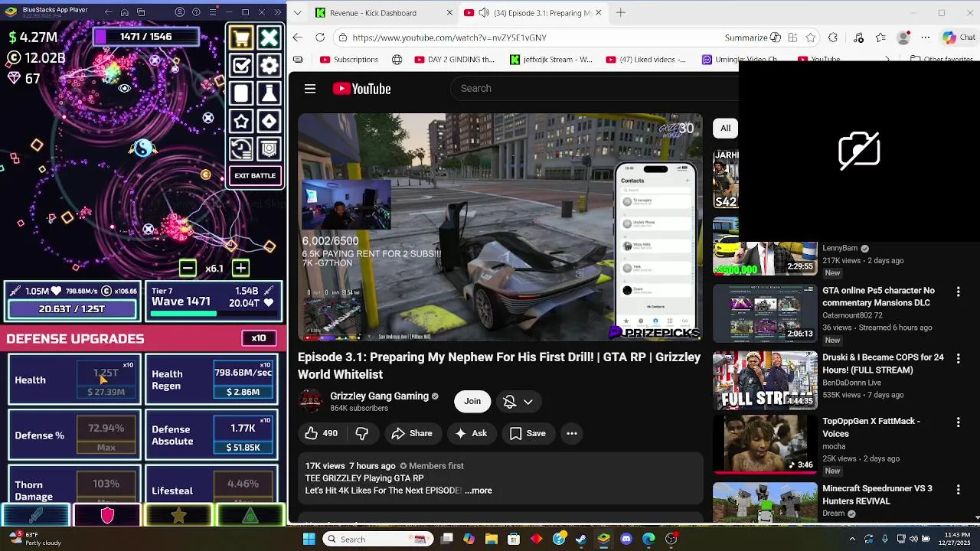The image size is (980, 551).
Task: Mute the YouTube tab audio icon
Action: coord(483,13)
